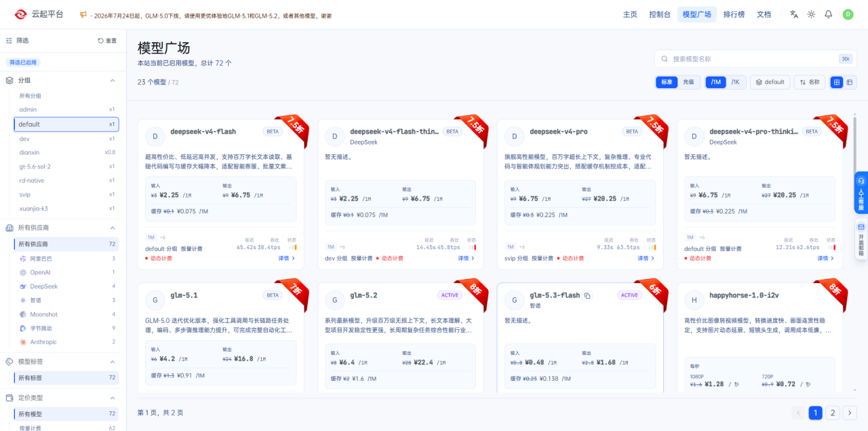The width and height of the screenshot is (868, 431).
Task: Select 所有模型 pricing type
Action: (x=66, y=414)
